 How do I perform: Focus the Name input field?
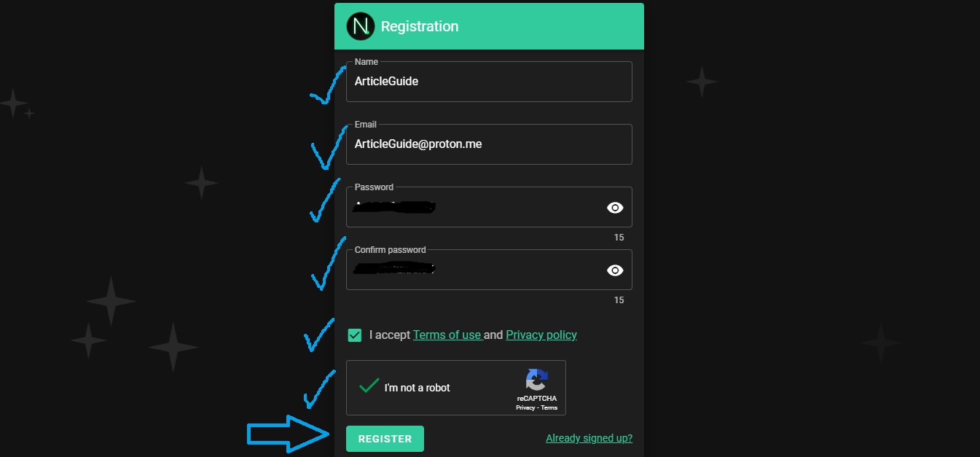tap(489, 82)
